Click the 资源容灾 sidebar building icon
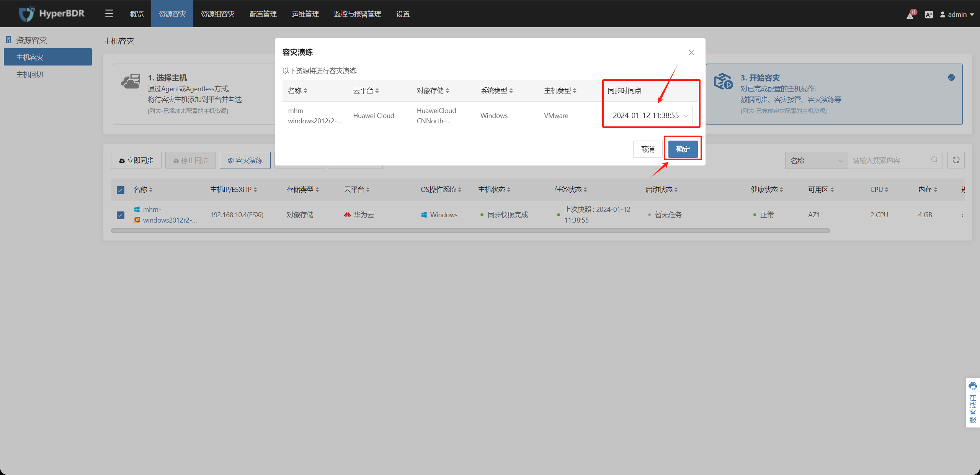Screen dimensions: 980x475 click(8, 40)
